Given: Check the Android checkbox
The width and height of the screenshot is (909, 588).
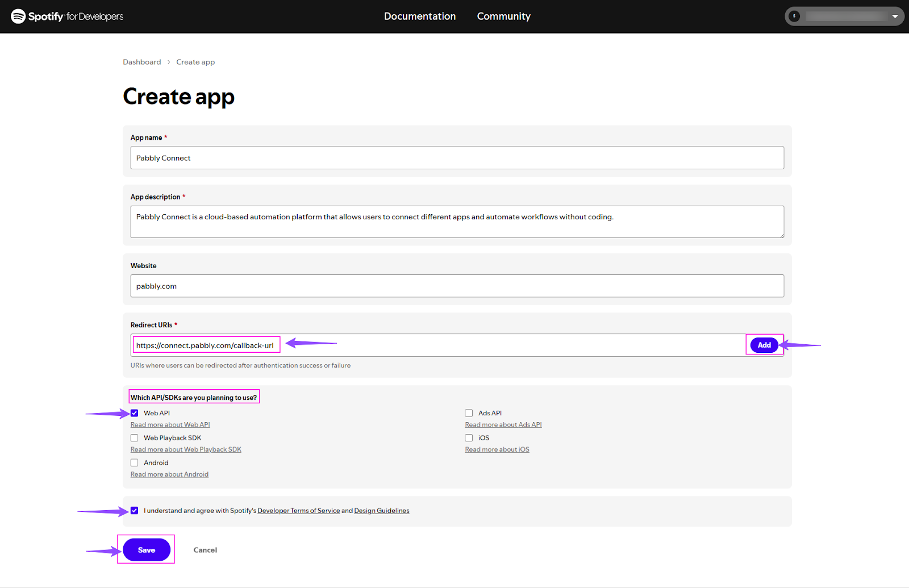Looking at the screenshot, I should 135,463.
